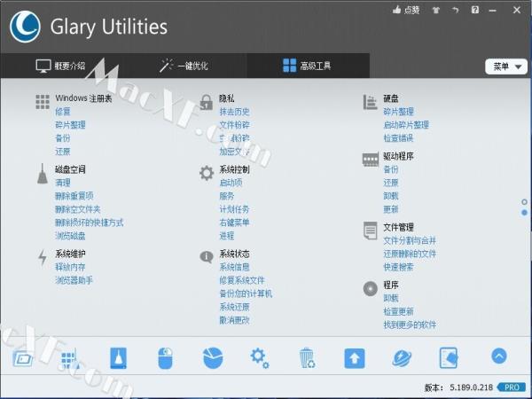Click the 隐私 padlock icon
This screenshot has width=532, height=399.
tap(207, 102)
